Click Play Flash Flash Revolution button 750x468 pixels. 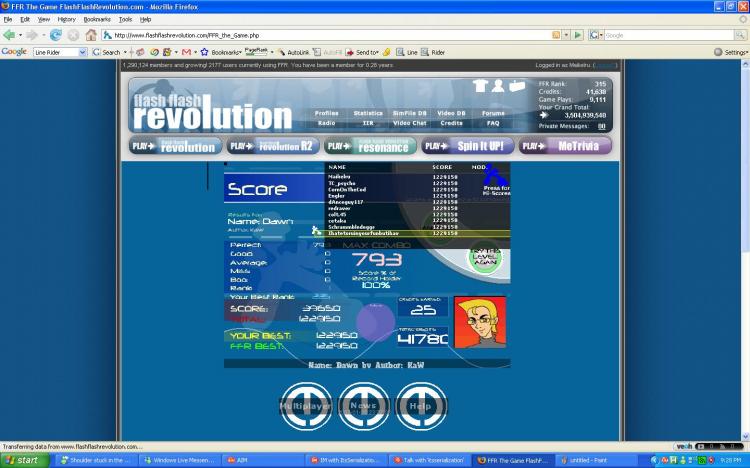pyautogui.click(x=175, y=146)
